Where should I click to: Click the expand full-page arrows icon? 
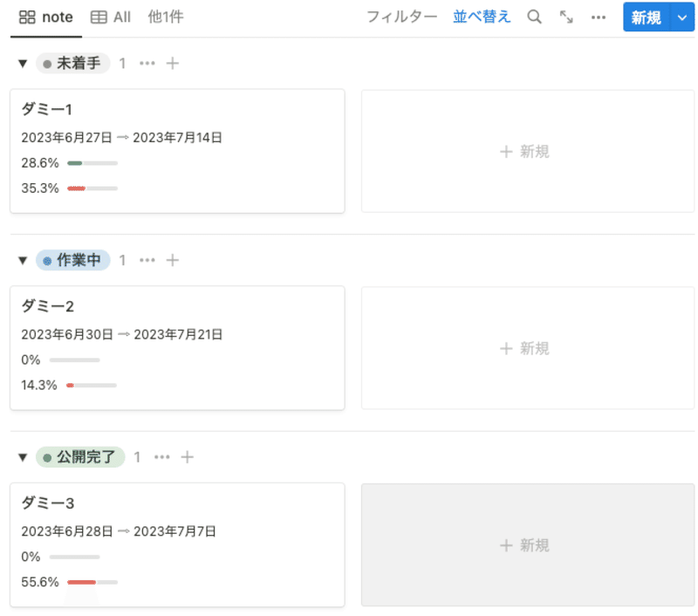(x=566, y=17)
